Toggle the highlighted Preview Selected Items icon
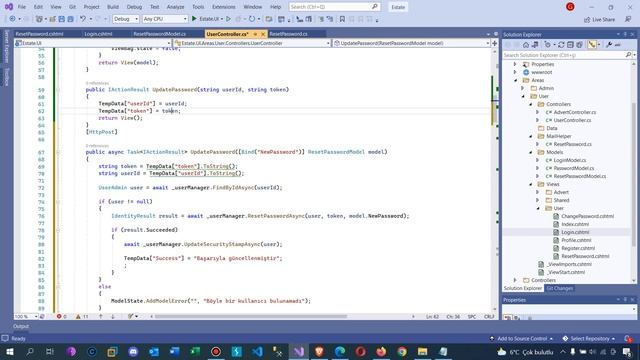Viewport: 640px width, 360px height. point(591,45)
